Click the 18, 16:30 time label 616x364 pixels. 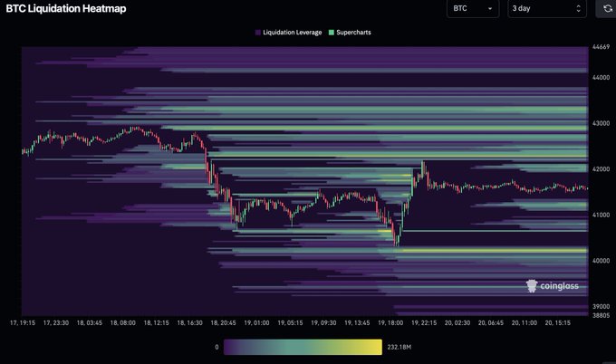(189, 322)
